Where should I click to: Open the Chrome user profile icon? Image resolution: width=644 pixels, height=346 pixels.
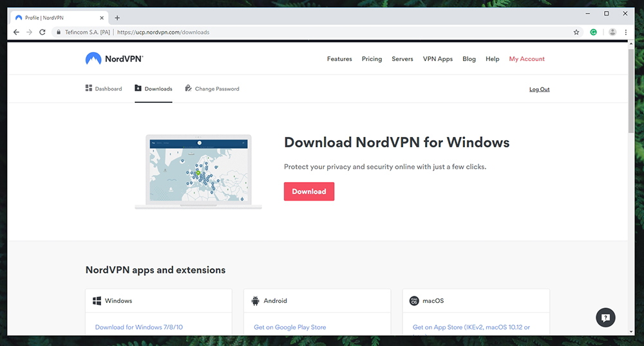(612, 32)
